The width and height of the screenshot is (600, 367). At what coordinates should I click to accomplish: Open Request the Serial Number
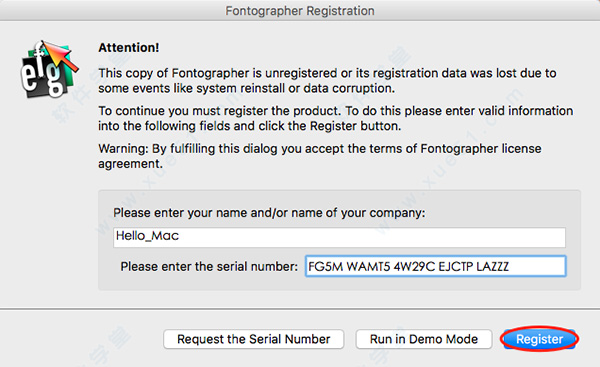click(253, 339)
